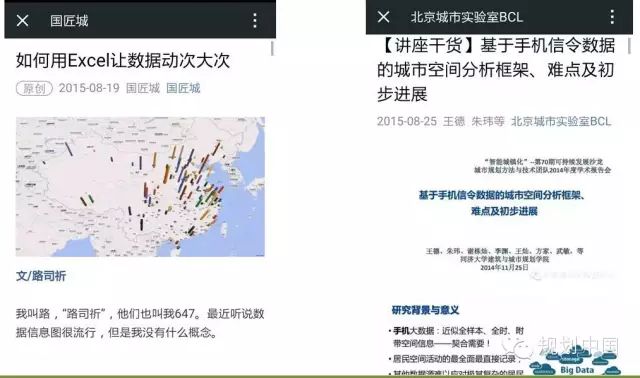Select the author names 王德 朱玮等
640x378 pixels.
tap(474, 121)
